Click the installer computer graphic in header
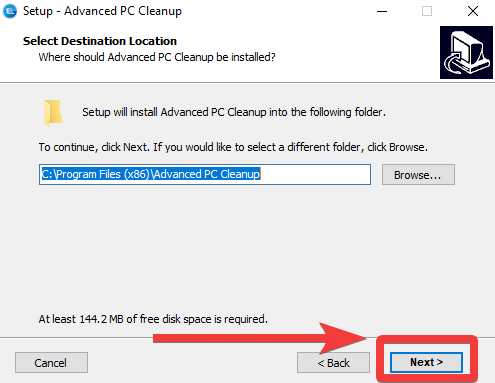Screen dimensions: 495x383 (x=466, y=52)
